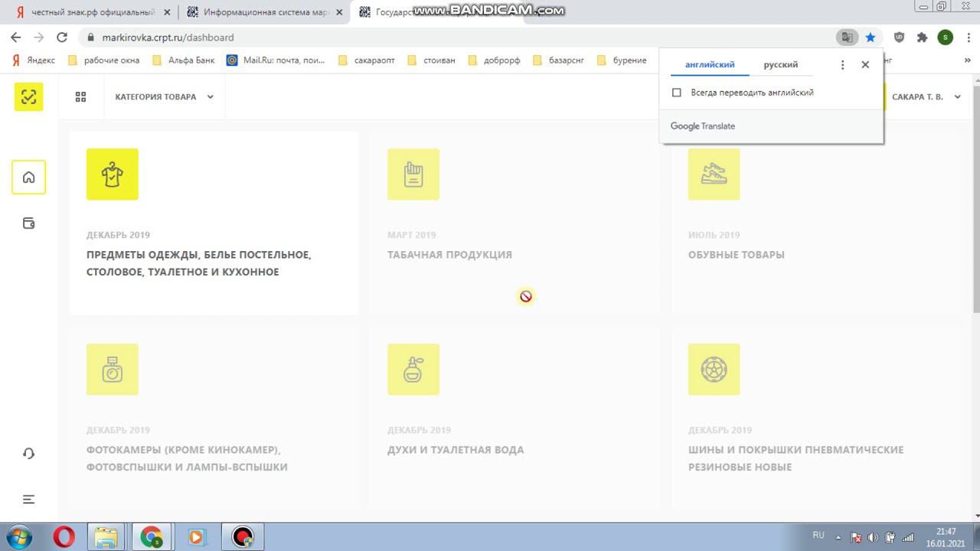Open the wallet icon in the left sidebar
The height and width of the screenshot is (551, 980).
tap(28, 223)
